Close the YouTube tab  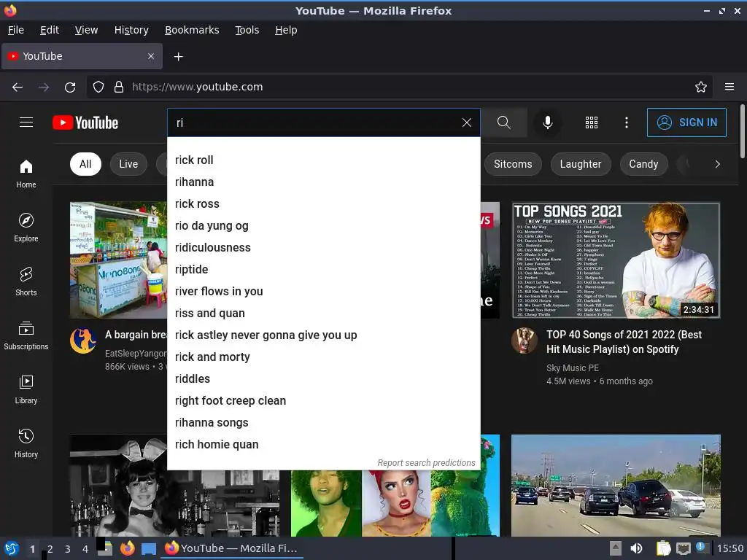pyautogui.click(x=151, y=56)
